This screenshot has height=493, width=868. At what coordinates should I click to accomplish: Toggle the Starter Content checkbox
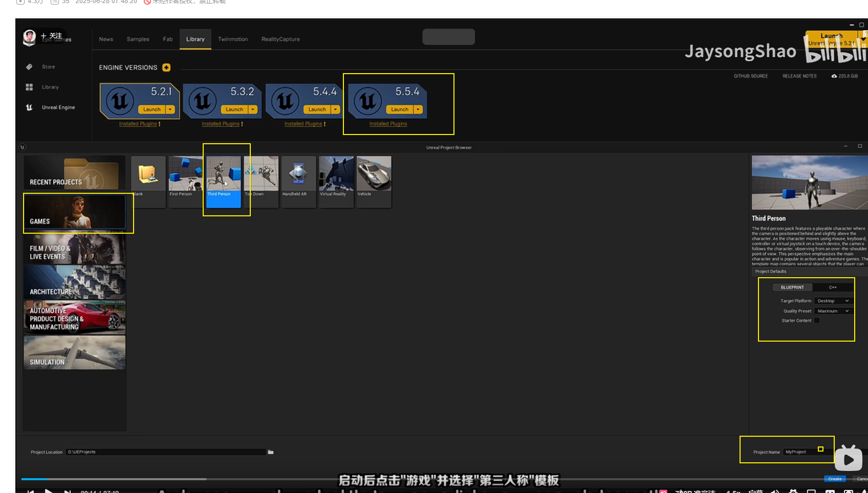point(817,321)
